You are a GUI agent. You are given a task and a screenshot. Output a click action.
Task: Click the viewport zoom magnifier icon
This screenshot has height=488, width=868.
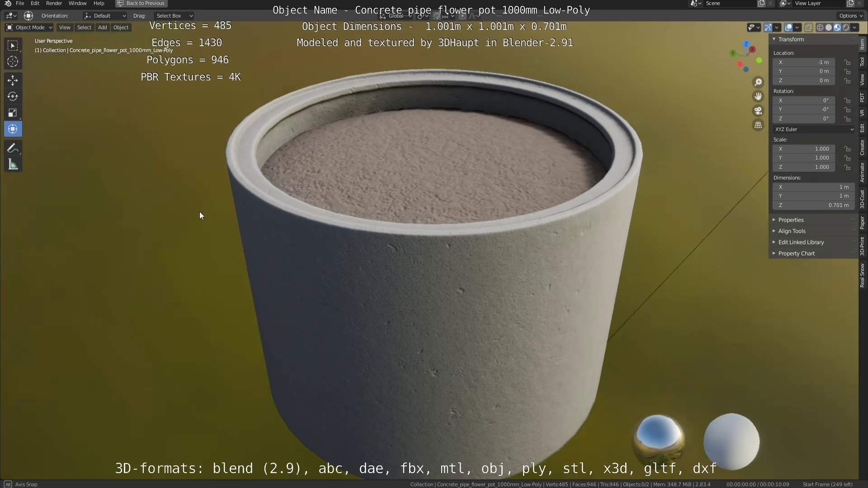tap(758, 82)
